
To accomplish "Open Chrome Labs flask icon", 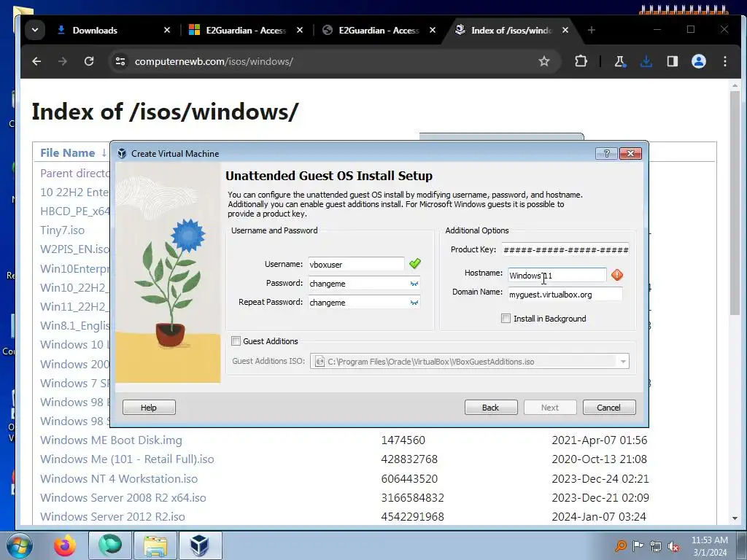I will coord(620,61).
